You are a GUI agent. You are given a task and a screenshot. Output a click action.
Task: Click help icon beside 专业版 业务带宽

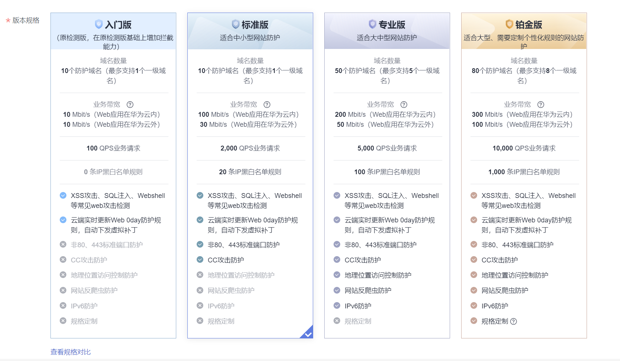click(x=404, y=105)
